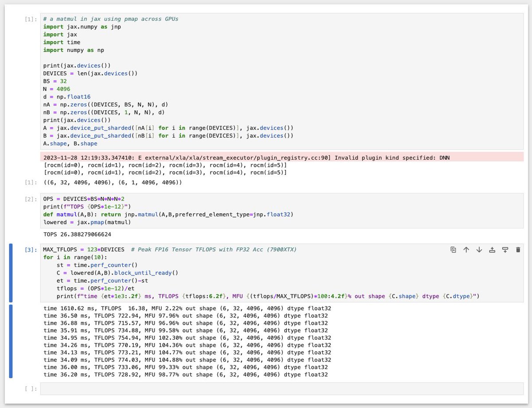Click the comment '# a matmul in jax using pmap'

[111, 19]
